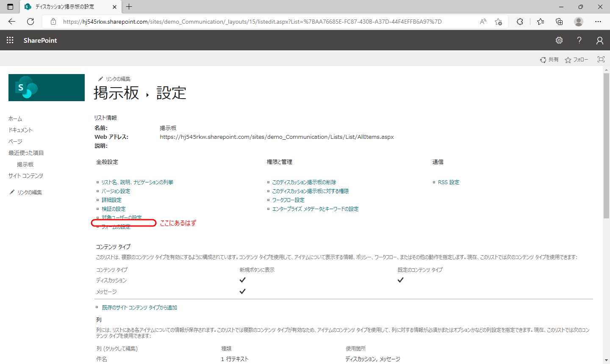
Task: Click the 掲示板 breadcrumb title
Action: (x=116, y=93)
